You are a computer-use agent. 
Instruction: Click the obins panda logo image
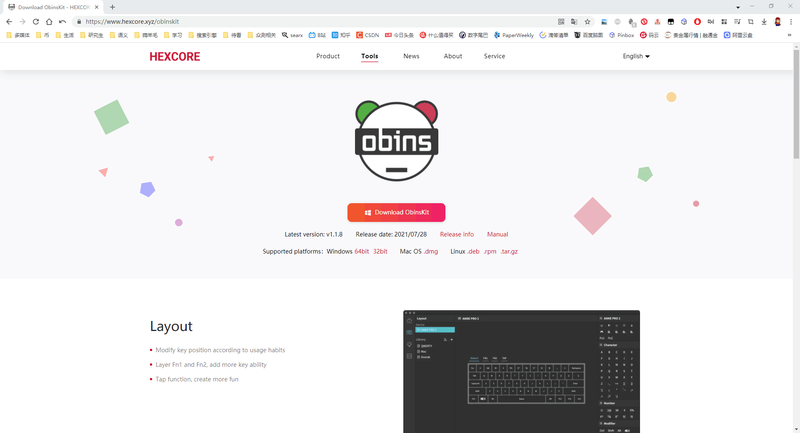(396, 140)
